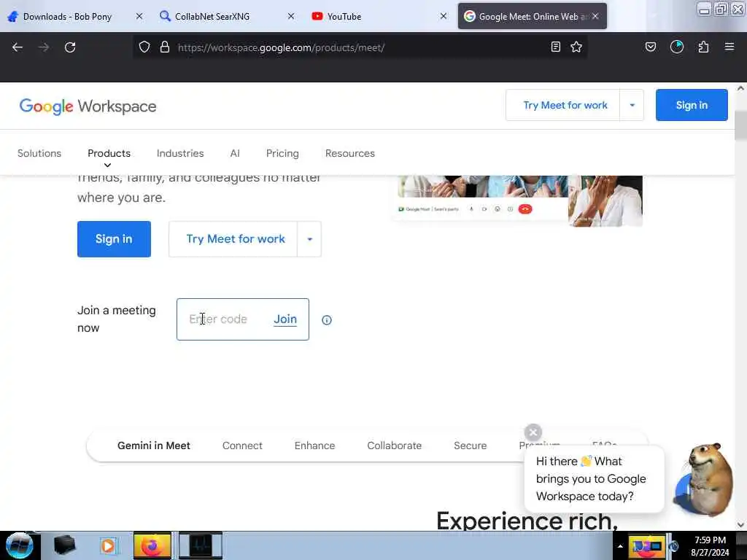The width and height of the screenshot is (747, 560).
Task: Close the YouTube tab
Action: (444, 16)
